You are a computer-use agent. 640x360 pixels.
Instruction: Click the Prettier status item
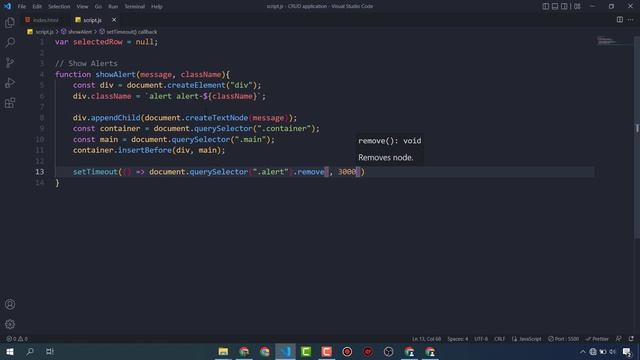pyautogui.click(x=597, y=339)
